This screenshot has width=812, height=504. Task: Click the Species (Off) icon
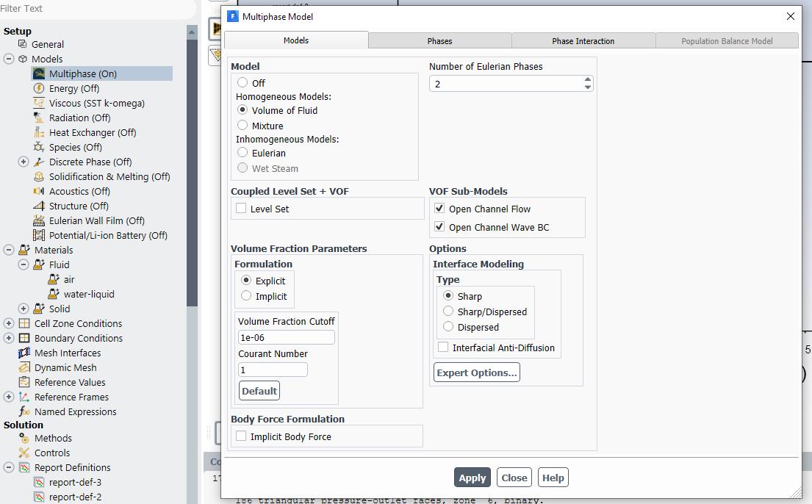(x=39, y=147)
